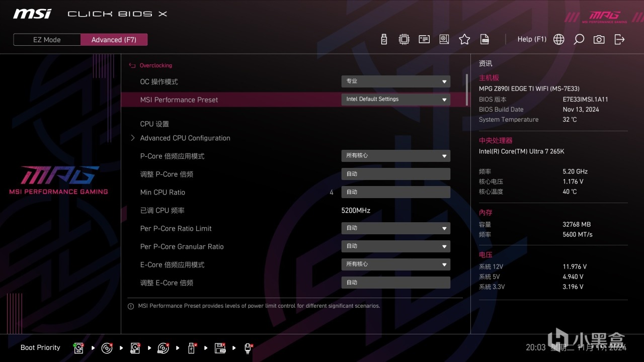Click the CPU chip icon in top toolbar

pos(404,39)
